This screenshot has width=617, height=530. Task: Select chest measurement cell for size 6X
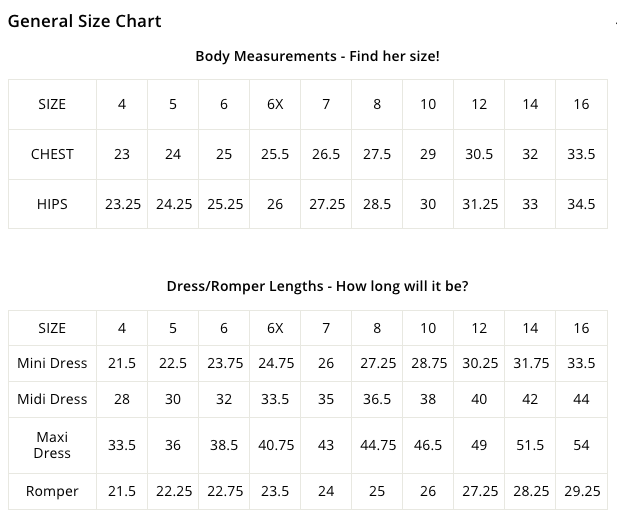275,154
